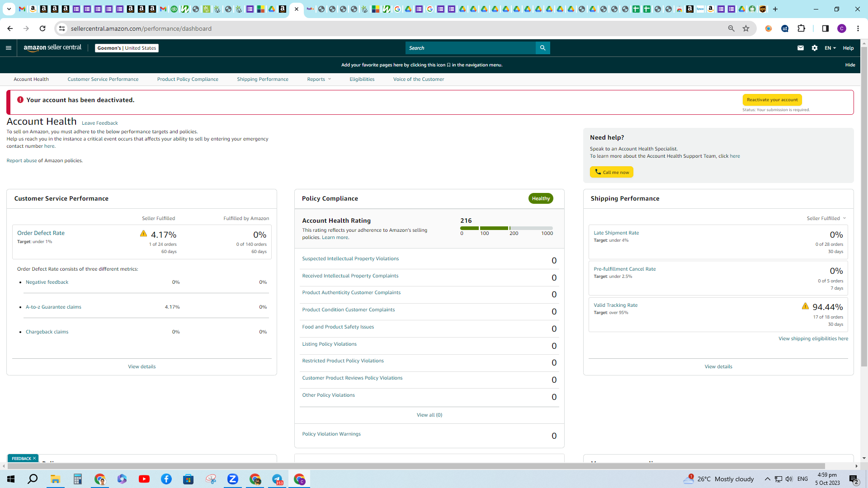Open the Report abuse link

click(22, 160)
